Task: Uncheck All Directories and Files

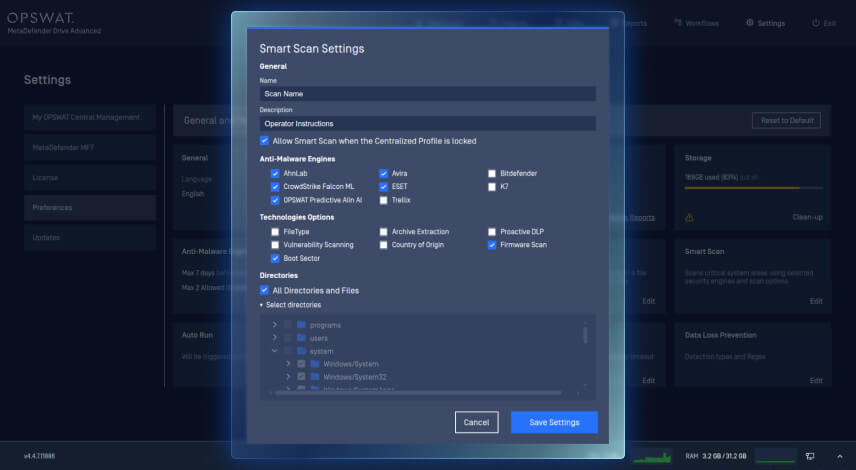Action: click(x=264, y=290)
